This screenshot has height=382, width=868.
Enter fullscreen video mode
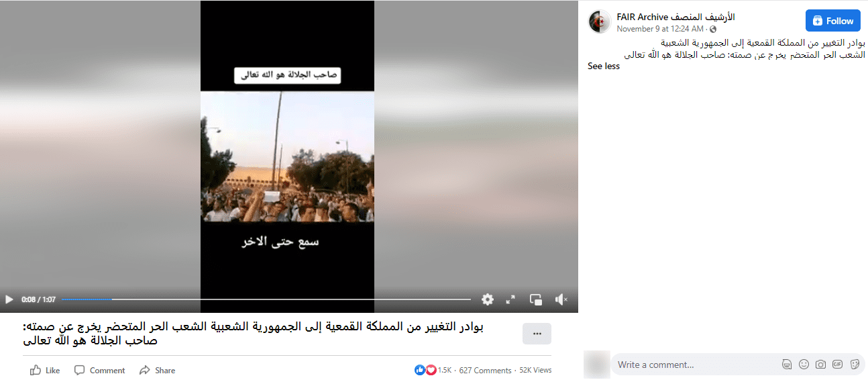pos(510,299)
